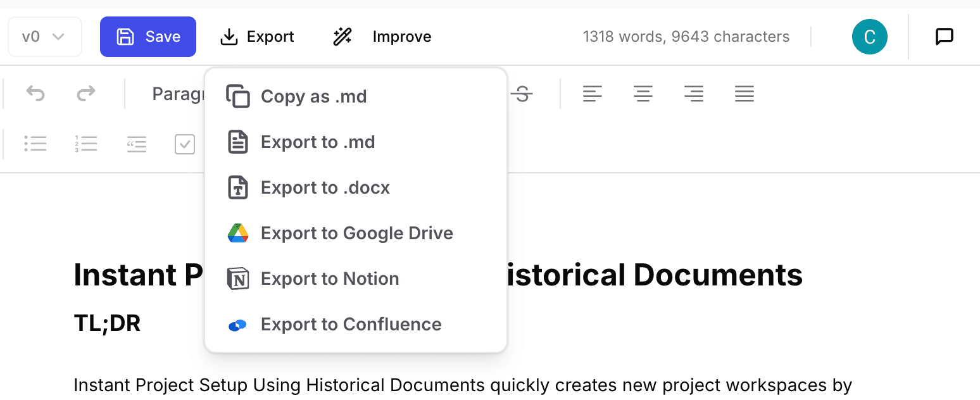Screen dimensions: 980x400
Task: Undo the last edit
Action: tap(36, 94)
